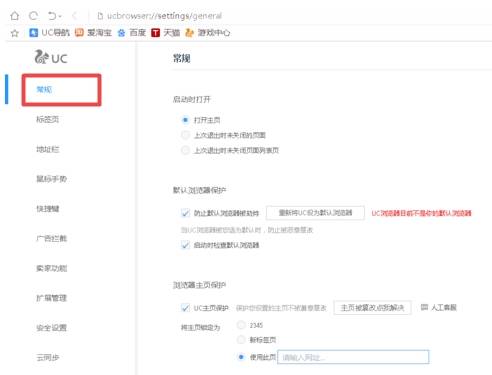Toggle 启动时检查默认浏览器 checkbox

pos(185,245)
